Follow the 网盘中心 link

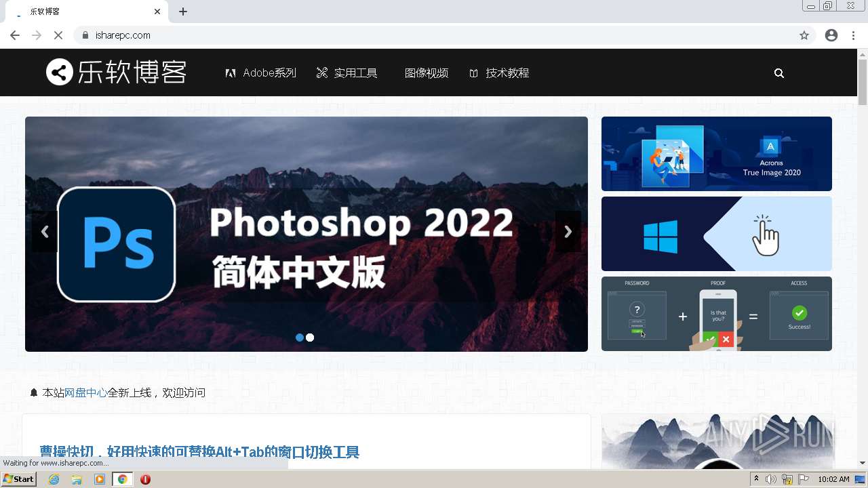(x=85, y=392)
